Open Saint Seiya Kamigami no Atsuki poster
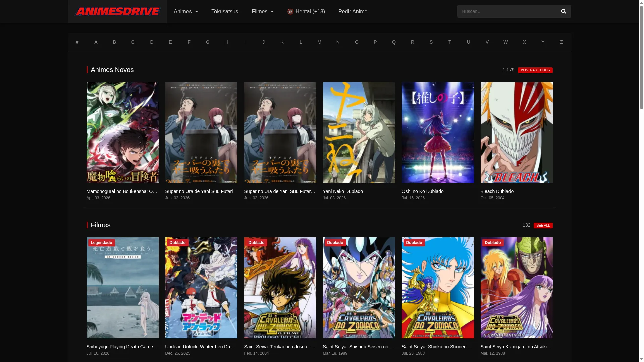Image resolution: width=644 pixels, height=362 pixels. [x=517, y=288]
